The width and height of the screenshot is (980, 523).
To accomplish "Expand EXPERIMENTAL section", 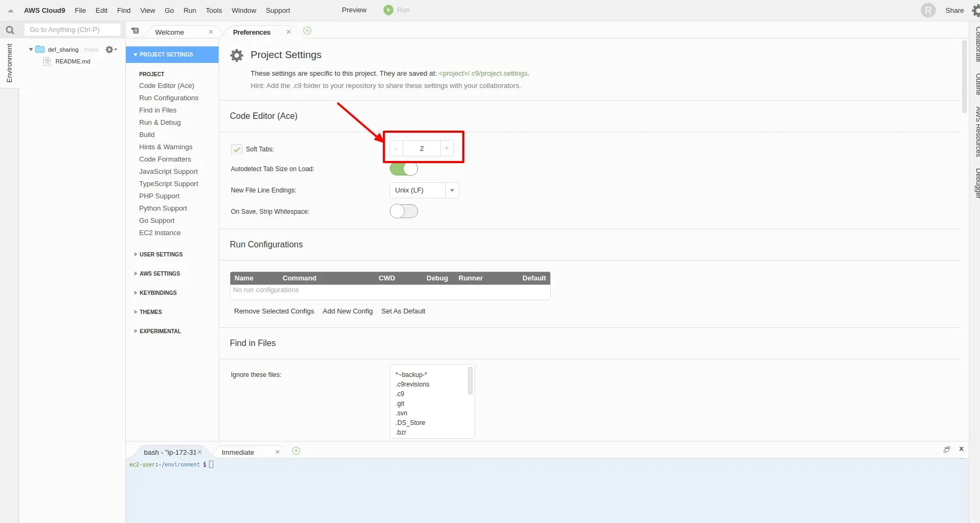I will [x=158, y=331].
